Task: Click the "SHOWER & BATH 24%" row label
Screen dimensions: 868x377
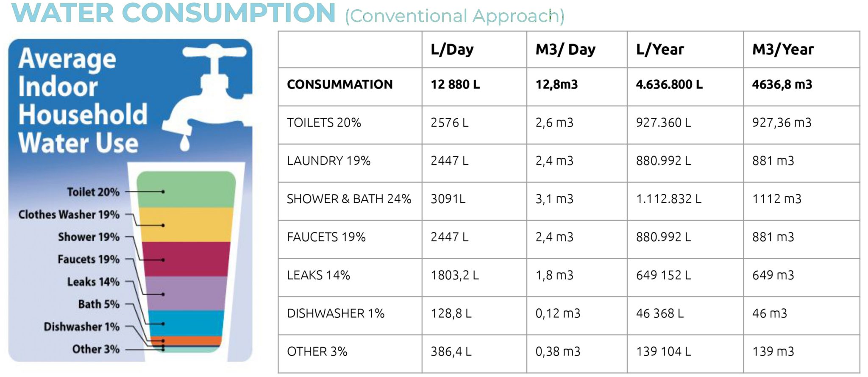Action: (x=349, y=199)
